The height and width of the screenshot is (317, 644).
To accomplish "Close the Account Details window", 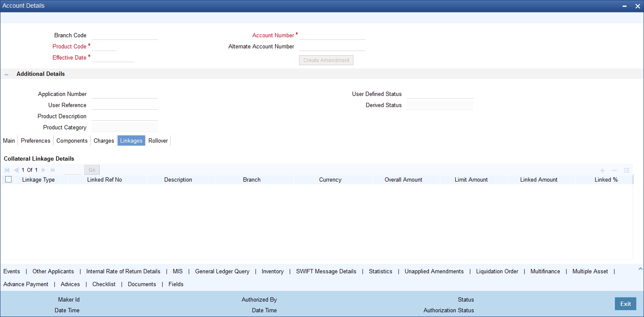I will click(637, 6).
